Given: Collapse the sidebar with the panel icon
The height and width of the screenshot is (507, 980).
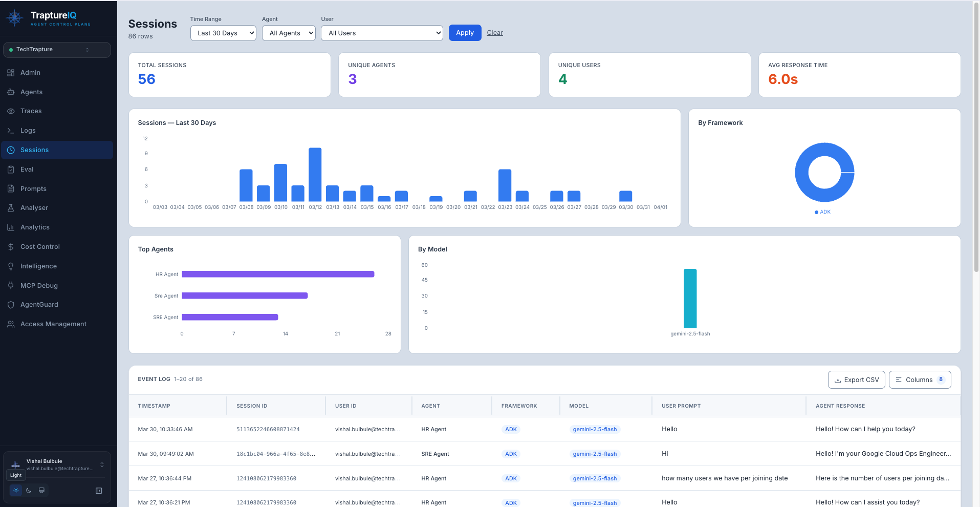Looking at the screenshot, I should pyautogui.click(x=98, y=490).
